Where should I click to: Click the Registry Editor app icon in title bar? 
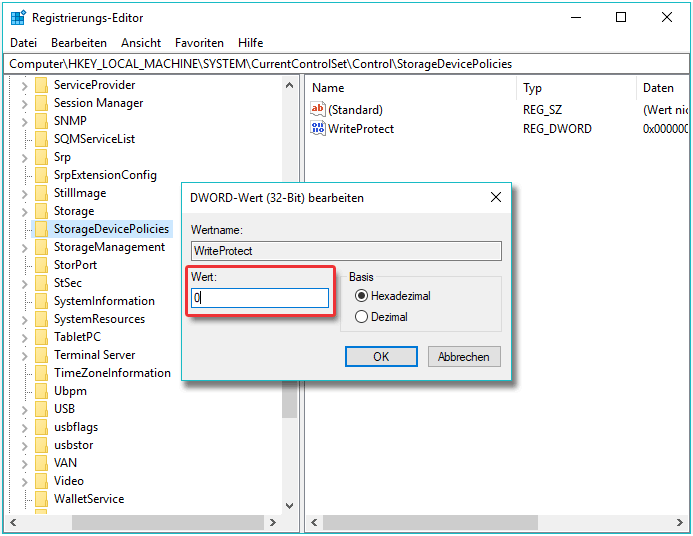point(18,17)
